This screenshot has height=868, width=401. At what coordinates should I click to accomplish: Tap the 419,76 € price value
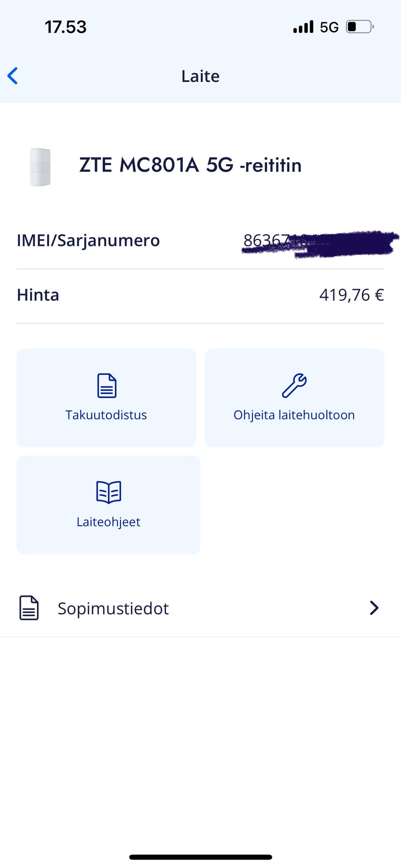click(x=351, y=295)
